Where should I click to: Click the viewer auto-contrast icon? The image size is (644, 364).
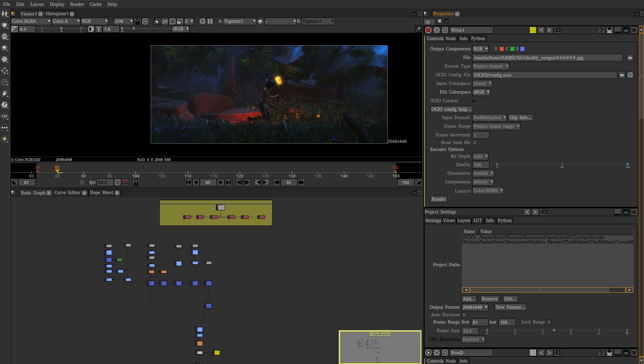coord(91,29)
